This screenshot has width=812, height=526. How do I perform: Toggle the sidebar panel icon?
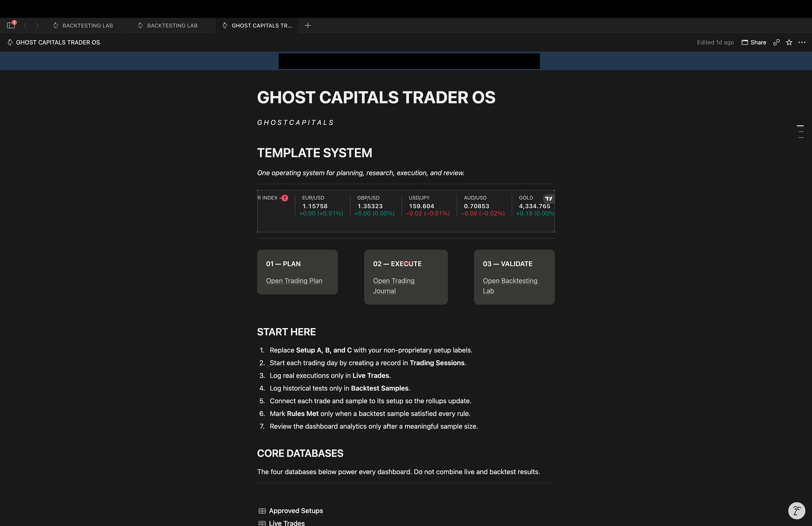coord(11,25)
